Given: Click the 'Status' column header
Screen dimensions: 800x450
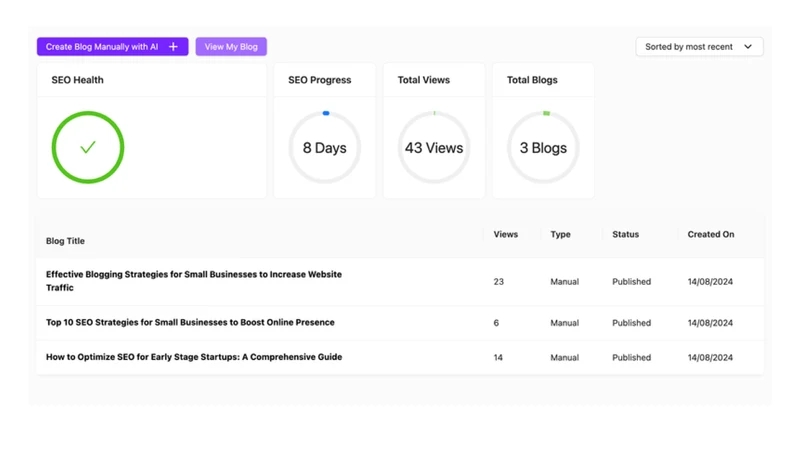Looking at the screenshot, I should (626, 234).
